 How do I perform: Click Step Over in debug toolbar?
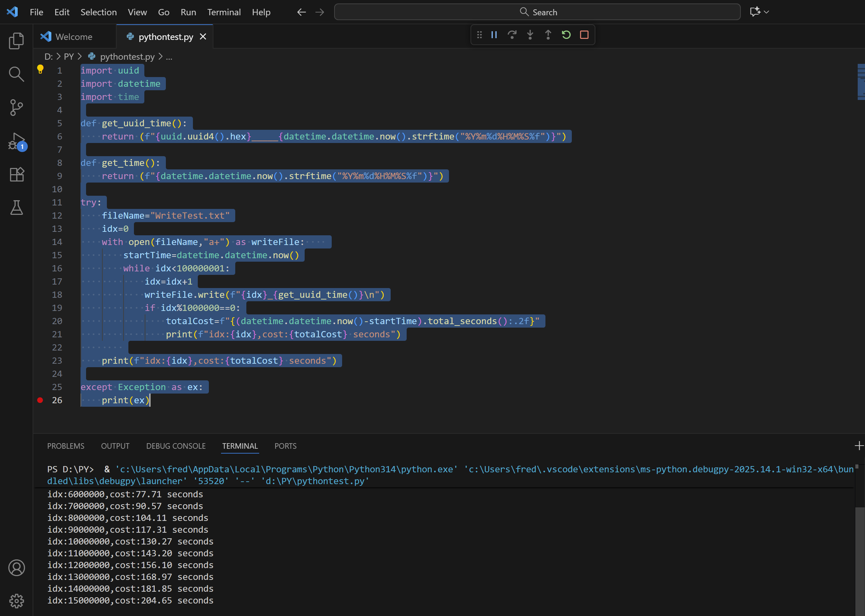(512, 35)
